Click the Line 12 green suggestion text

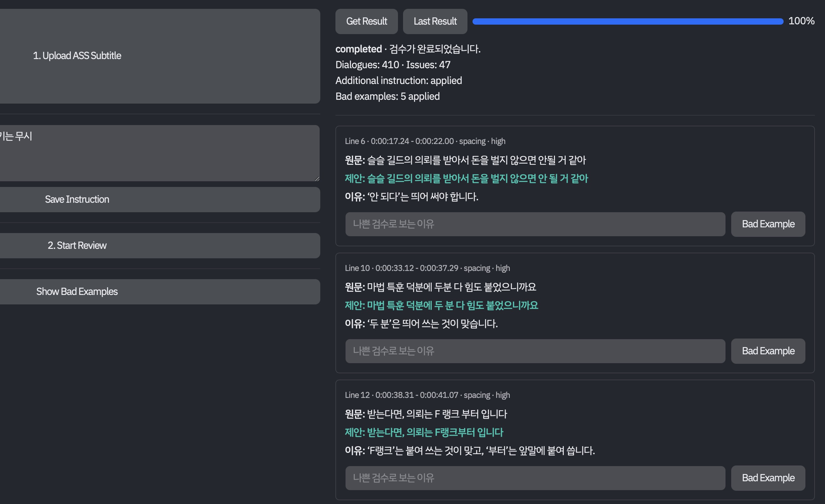point(424,432)
